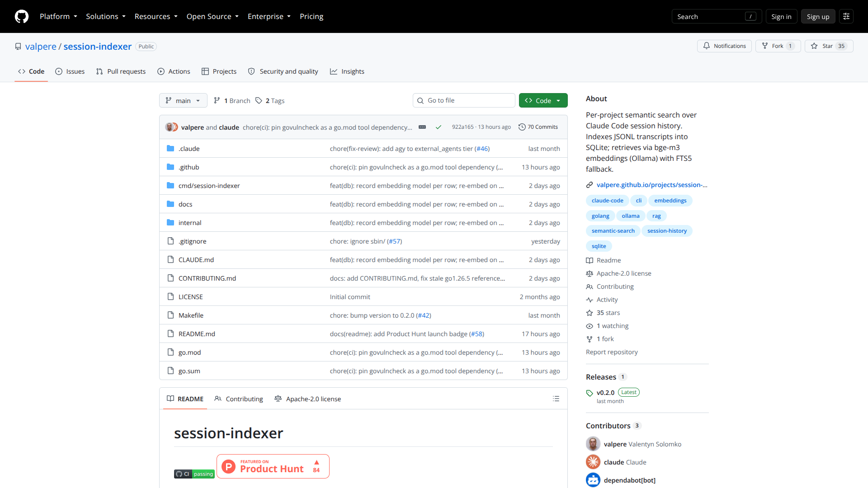The height and width of the screenshot is (488, 868).
Task: Click the internal folder icon
Action: click(170, 222)
